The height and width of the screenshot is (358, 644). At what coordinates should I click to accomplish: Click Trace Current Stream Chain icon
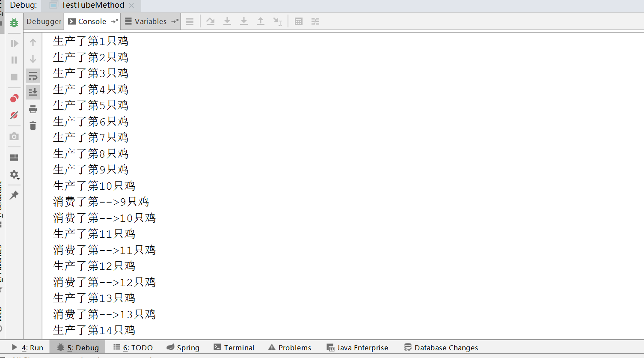pos(315,21)
